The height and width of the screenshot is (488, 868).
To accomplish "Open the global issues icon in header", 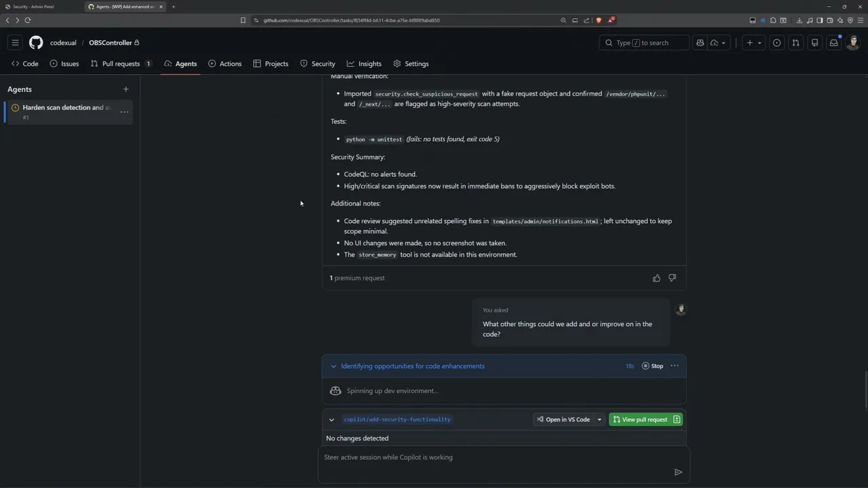I will [776, 43].
